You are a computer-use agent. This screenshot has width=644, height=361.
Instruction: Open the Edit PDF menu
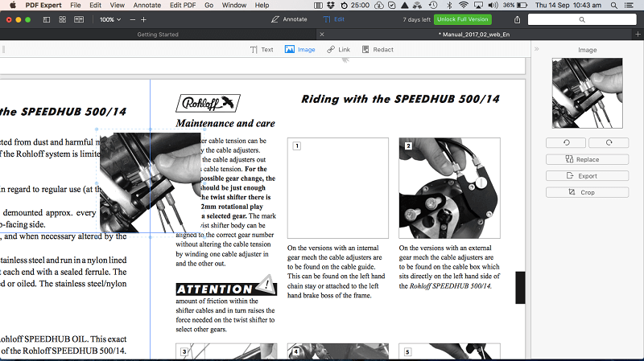183,6
